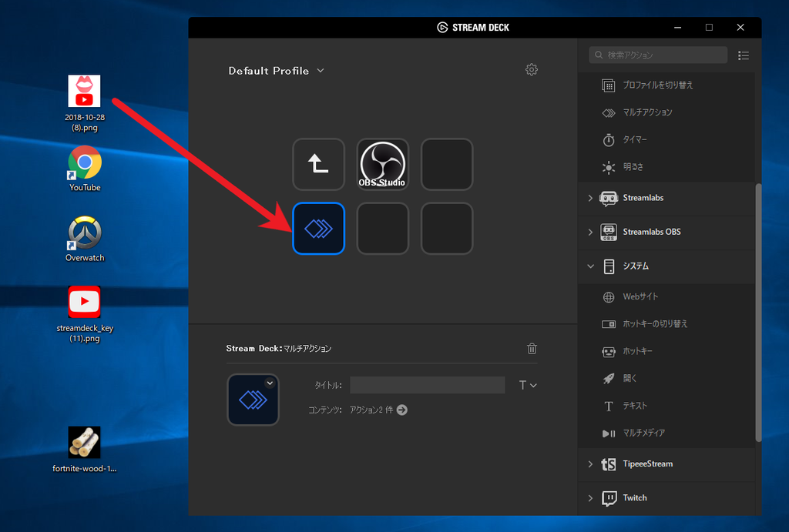
Task: Click the タイマー stopwatch icon
Action: 609,140
